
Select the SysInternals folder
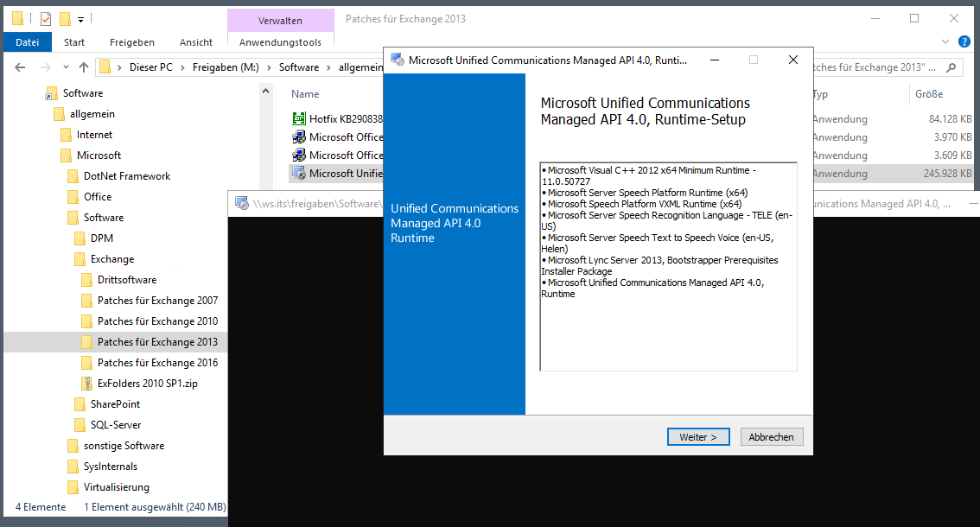click(x=111, y=467)
